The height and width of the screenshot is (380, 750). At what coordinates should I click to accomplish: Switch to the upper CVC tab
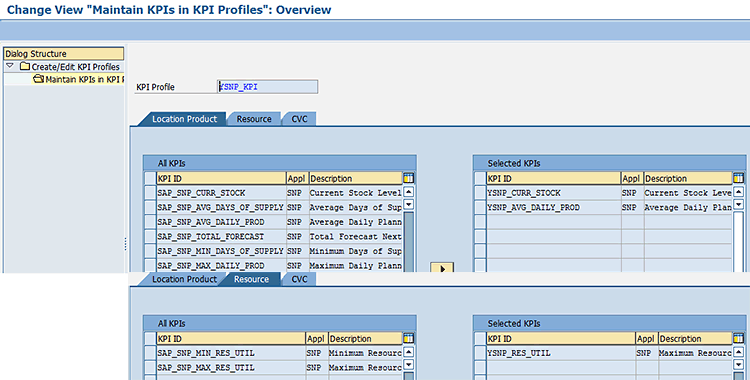[299, 119]
